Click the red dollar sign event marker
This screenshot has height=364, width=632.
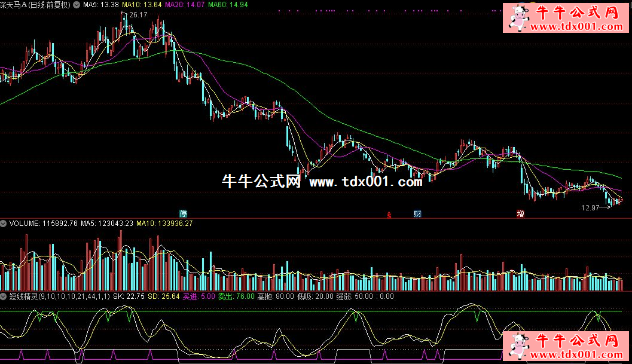[x=389, y=214]
